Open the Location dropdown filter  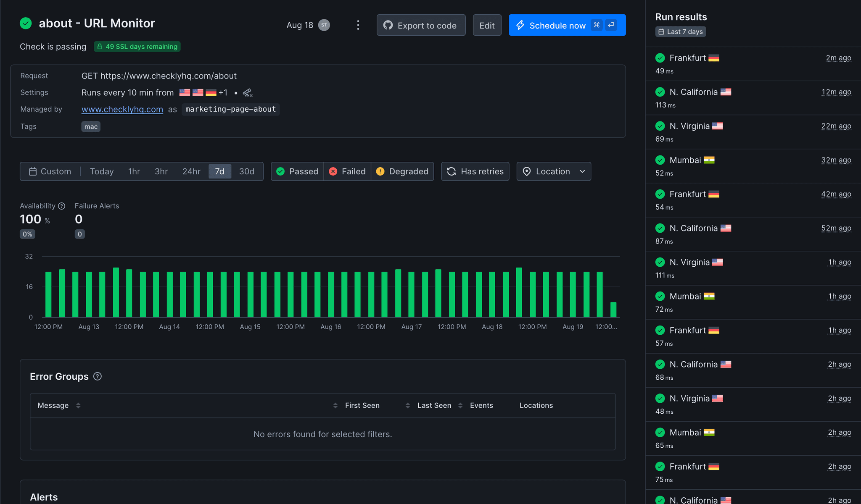[x=554, y=171]
